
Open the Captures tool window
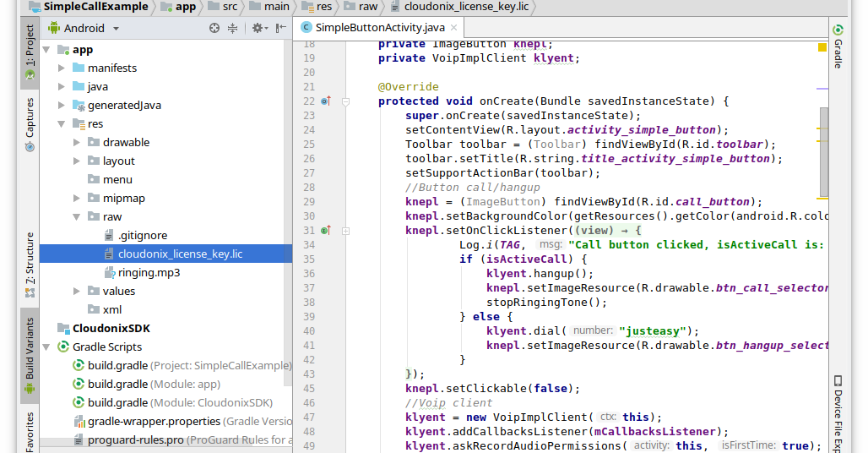(x=30, y=124)
